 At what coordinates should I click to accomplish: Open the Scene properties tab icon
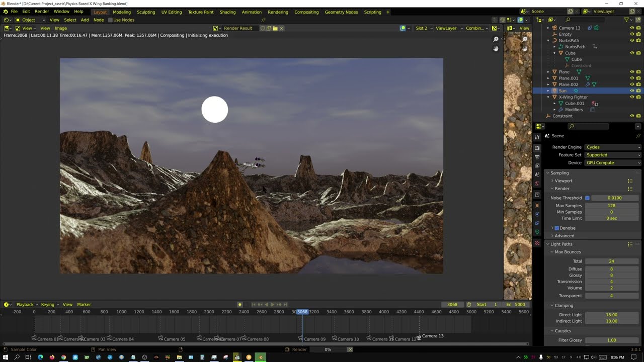(537, 174)
